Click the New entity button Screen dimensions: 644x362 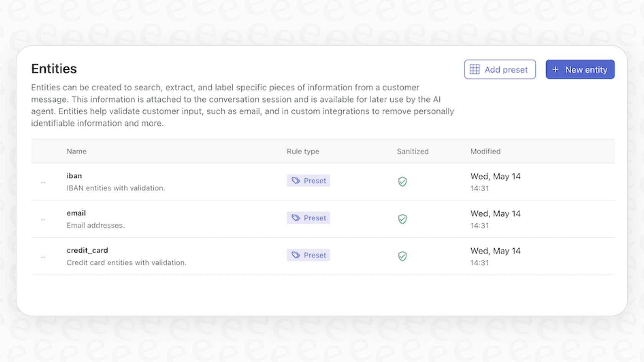click(580, 69)
